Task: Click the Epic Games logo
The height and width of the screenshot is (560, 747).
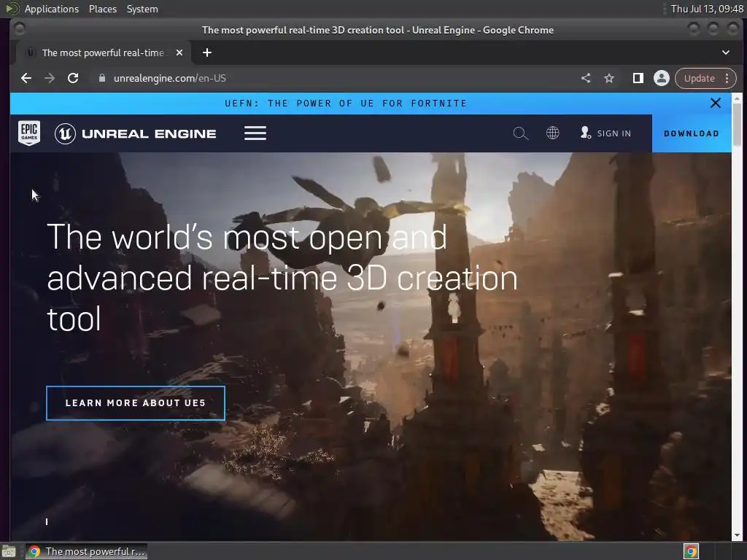Action: pos(29,133)
